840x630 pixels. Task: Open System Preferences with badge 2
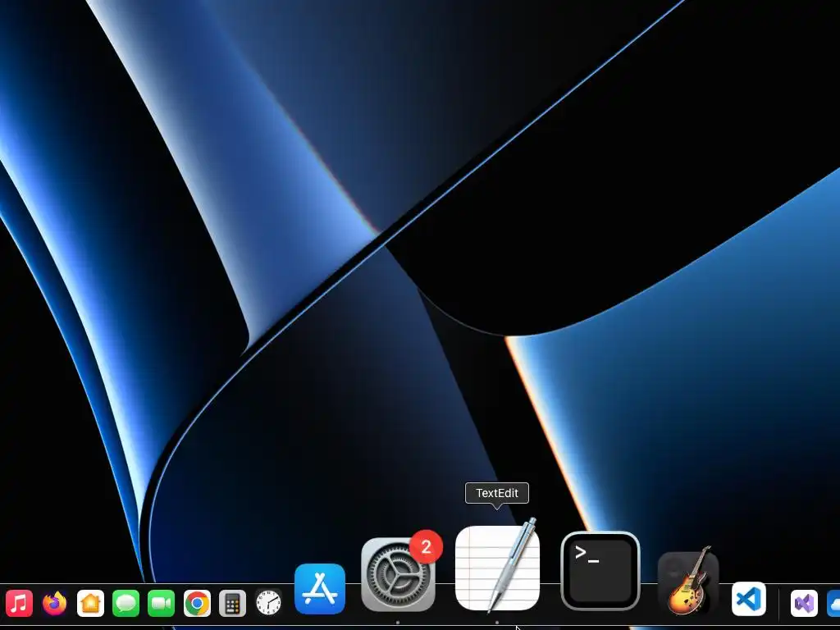pyautogui.click(x=398, y=574)
